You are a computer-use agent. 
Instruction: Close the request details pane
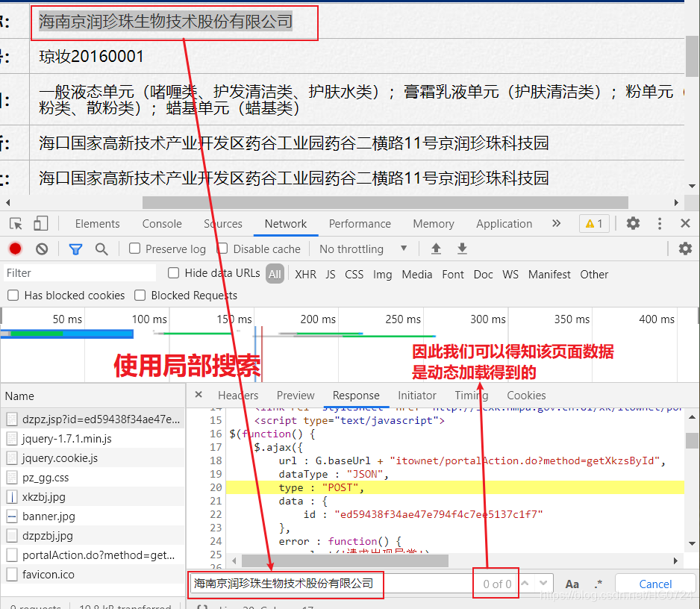[199, 395]
